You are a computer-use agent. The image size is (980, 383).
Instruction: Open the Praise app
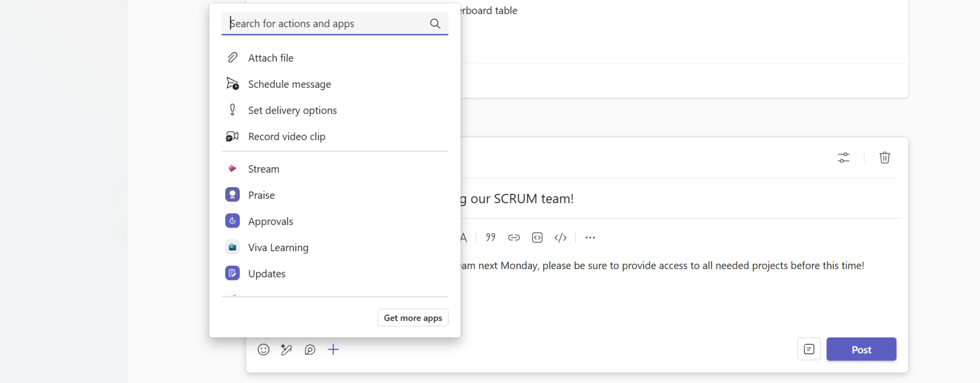tap(261, 195)
